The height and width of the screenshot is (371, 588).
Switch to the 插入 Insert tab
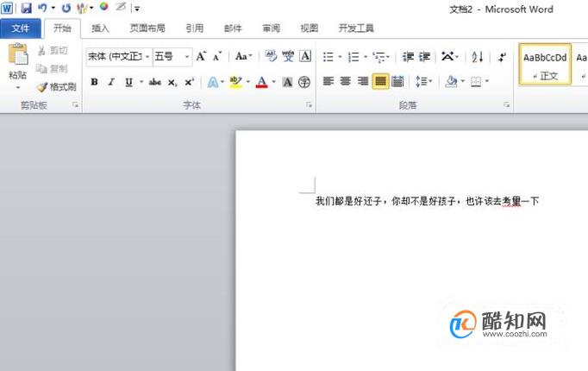[x=100, y=28]
